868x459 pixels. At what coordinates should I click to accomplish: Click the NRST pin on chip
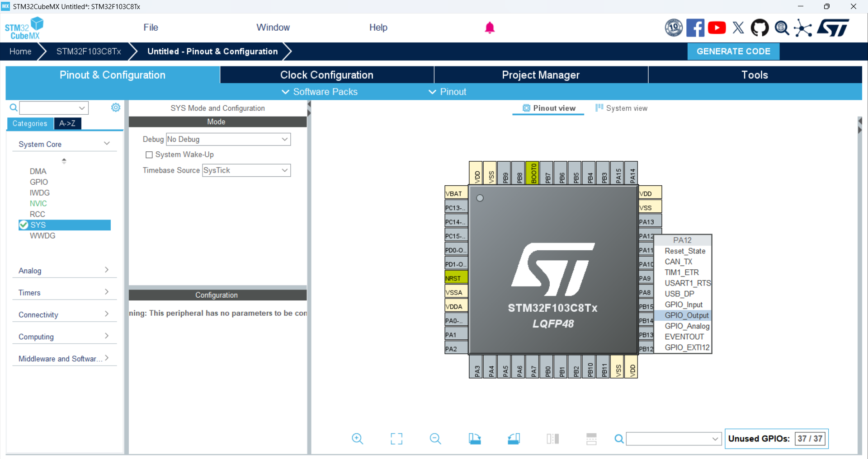(x=456, y=278)
